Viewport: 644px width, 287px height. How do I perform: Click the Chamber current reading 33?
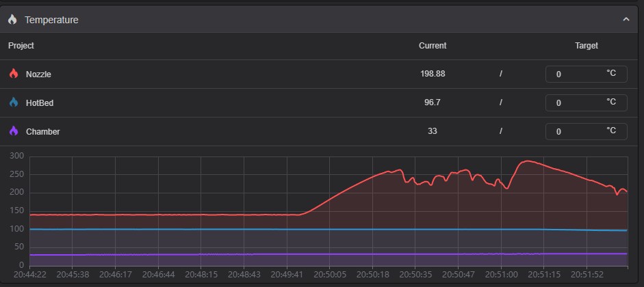[433, 131]
